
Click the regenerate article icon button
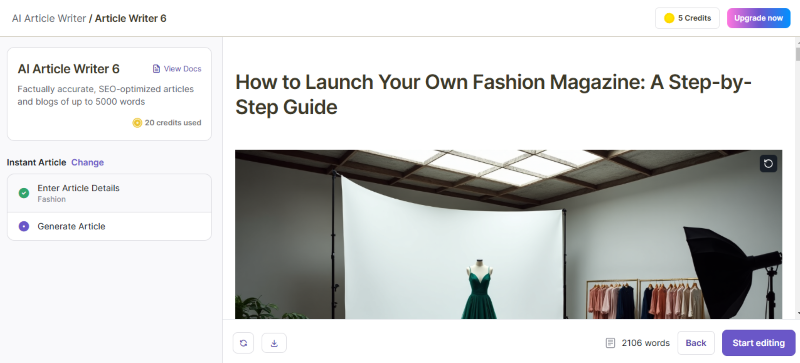pos(243,343)
